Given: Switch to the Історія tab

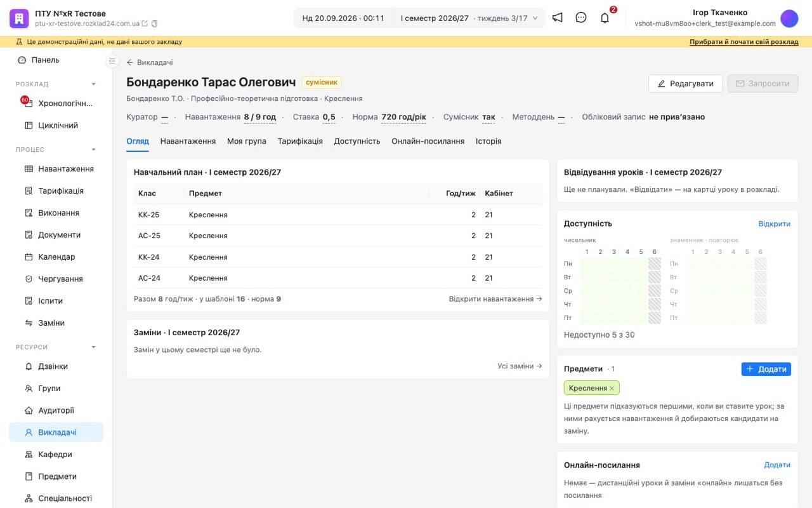Looking at the screenshot, I should (488, 142).
